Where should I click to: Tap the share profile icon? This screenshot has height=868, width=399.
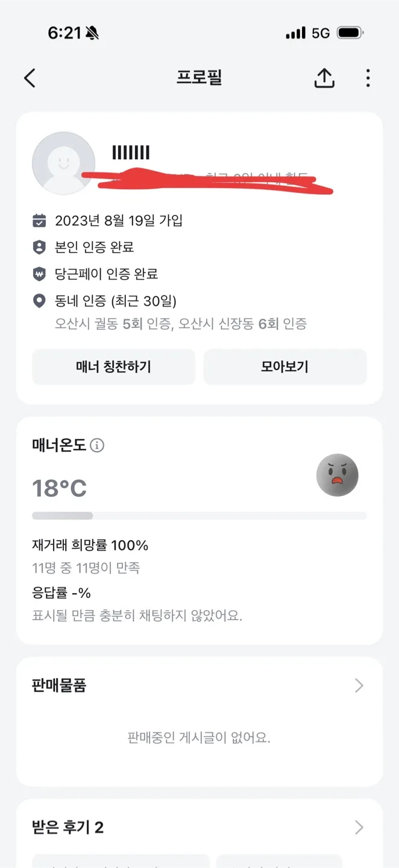pos(324,78)
